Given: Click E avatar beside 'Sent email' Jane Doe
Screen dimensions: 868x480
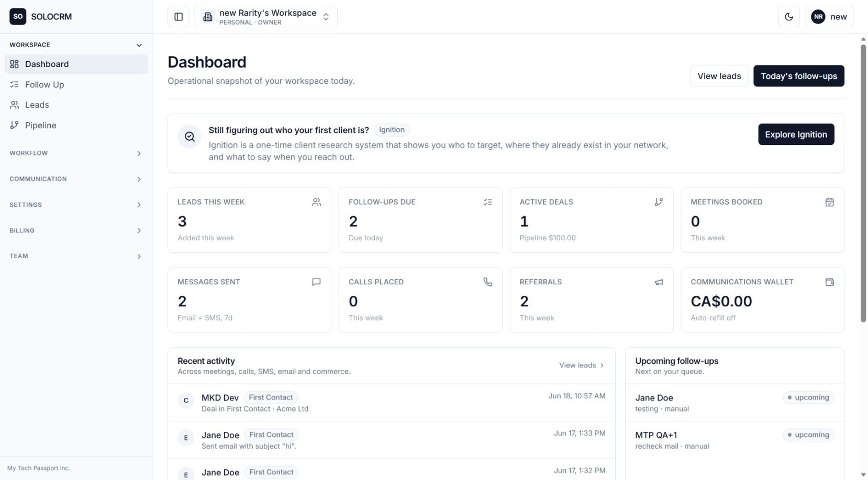Looking at the screenshot, I should [x=186, y=438].
